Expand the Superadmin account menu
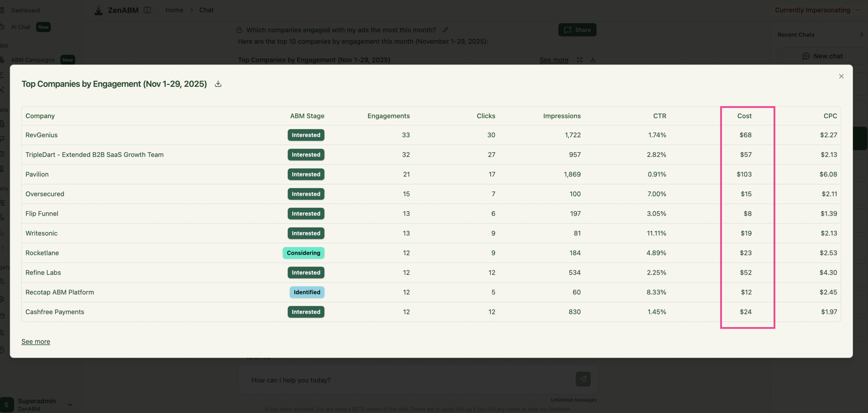 click(70, 405)
